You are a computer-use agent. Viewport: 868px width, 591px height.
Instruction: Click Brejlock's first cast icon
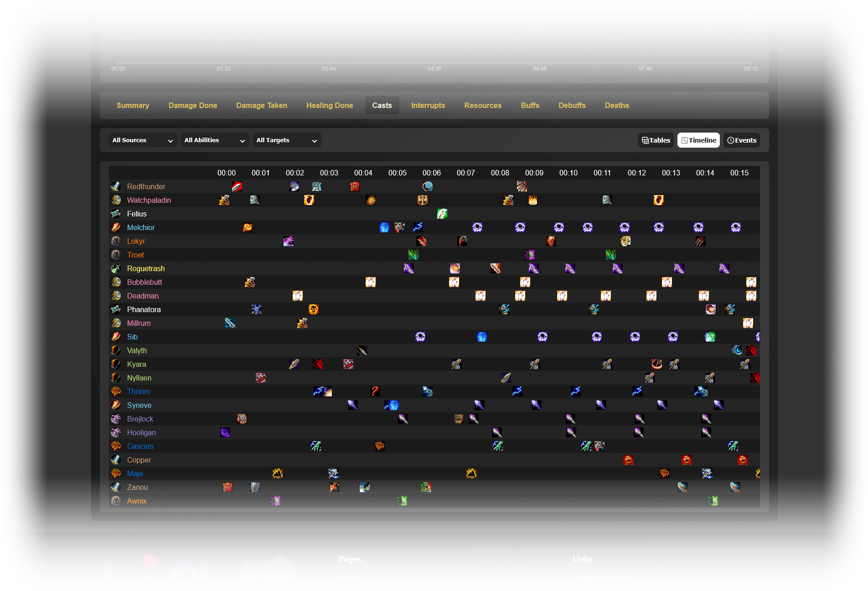coord(242,419)
